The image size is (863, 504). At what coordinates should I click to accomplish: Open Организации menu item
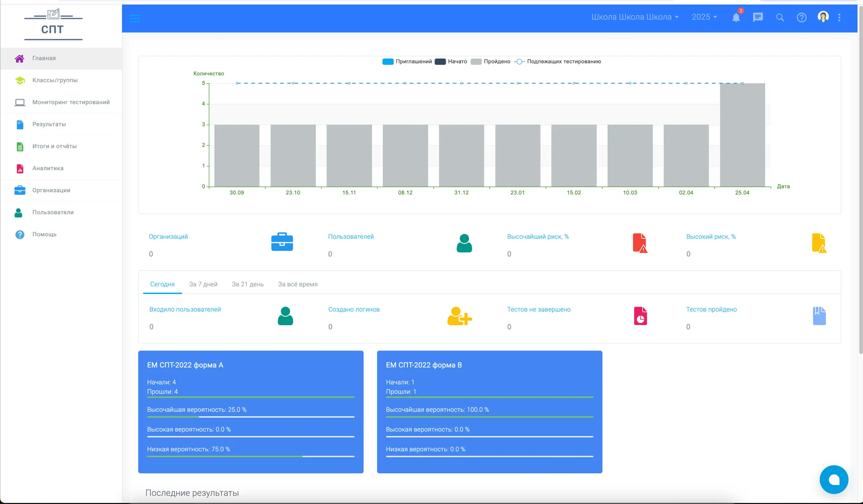[x=61, y=191]
